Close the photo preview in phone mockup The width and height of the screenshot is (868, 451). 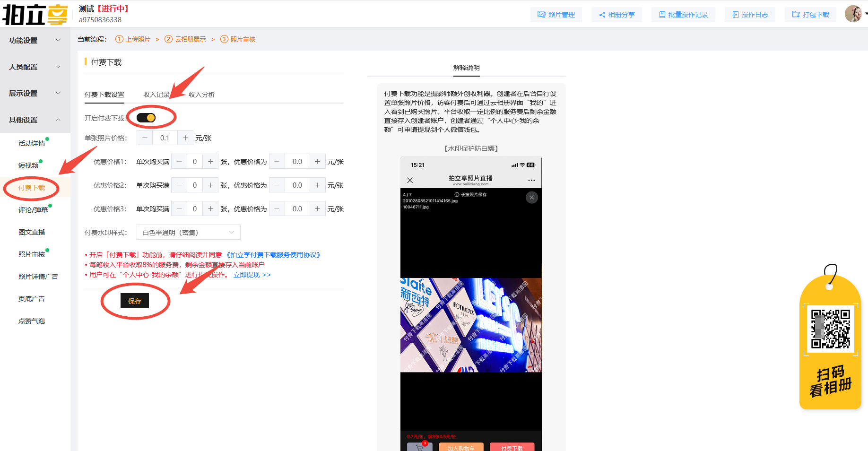532,198
